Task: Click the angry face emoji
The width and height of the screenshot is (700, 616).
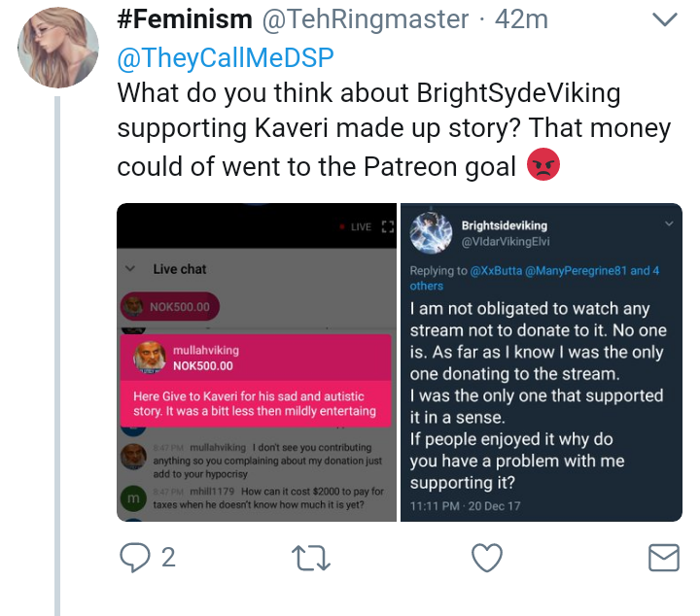Action: (x=543, y=164)
